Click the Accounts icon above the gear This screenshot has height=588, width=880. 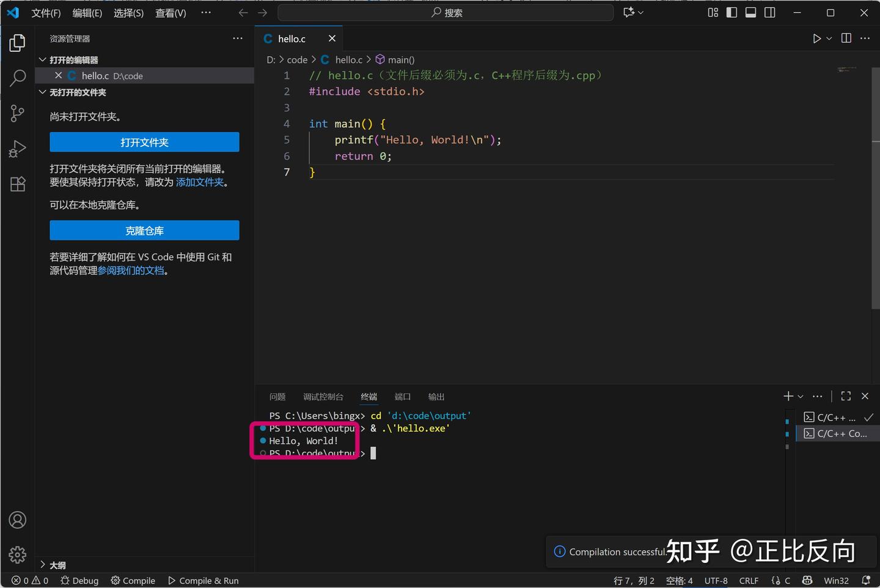click(x=17, y=520)
